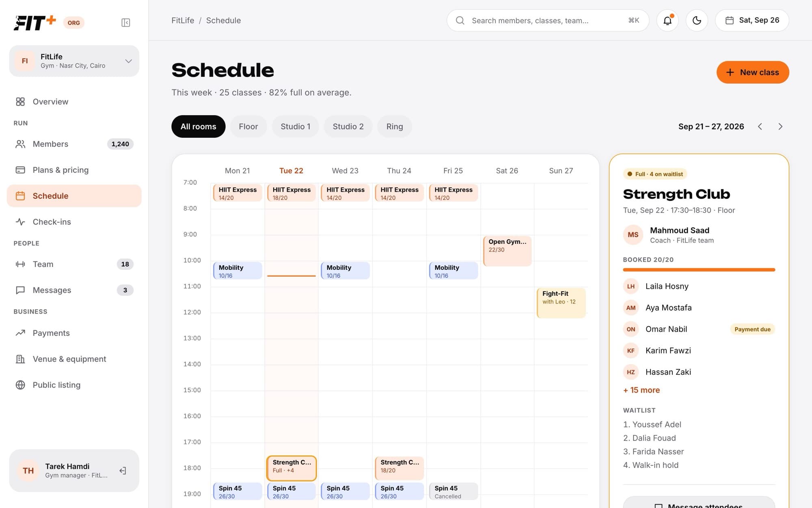
Task: Go to next week arrow
Action: pos(780,126)
